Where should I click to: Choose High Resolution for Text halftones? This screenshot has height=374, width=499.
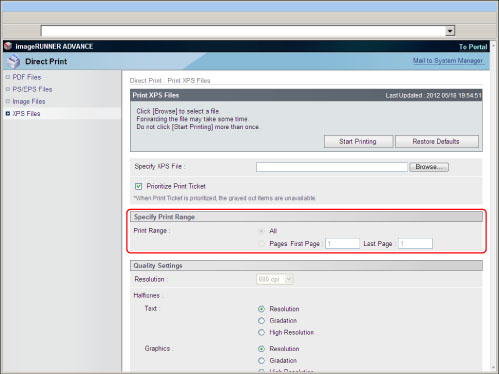[261, 333]
